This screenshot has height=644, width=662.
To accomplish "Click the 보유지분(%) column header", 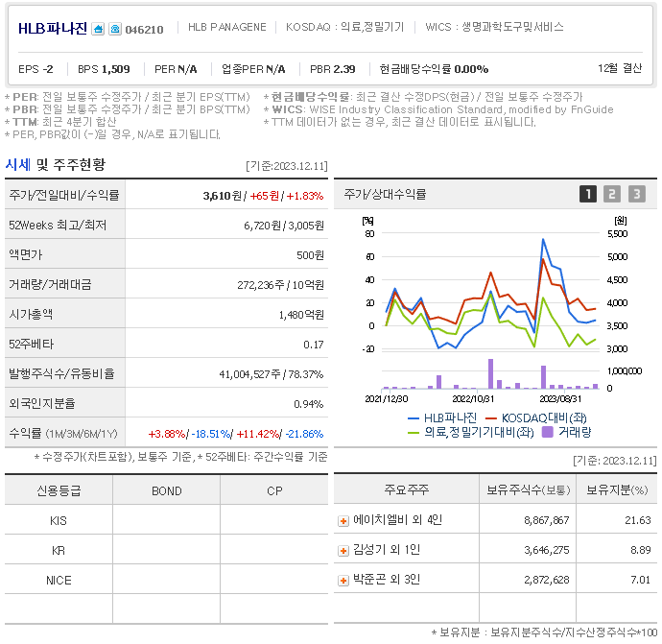I will (x=617, y=489).
